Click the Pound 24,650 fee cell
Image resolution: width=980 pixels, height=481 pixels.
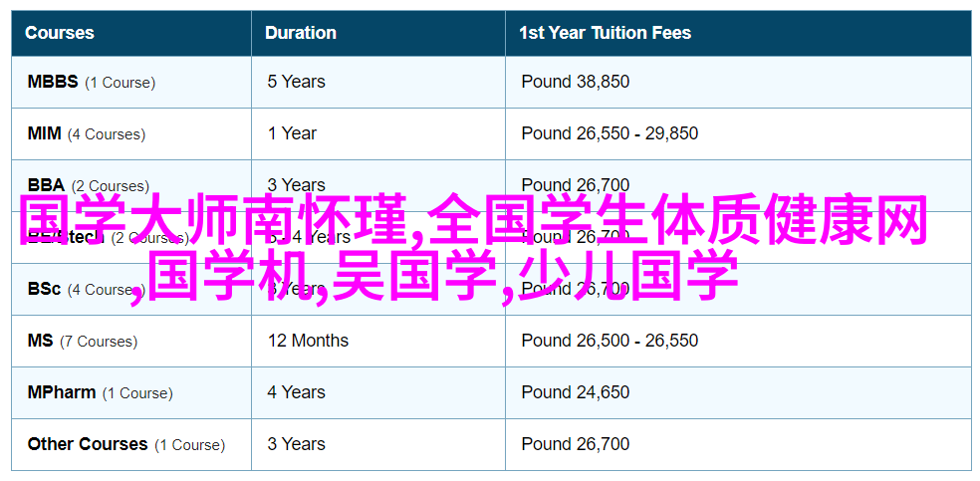click(575, 392)
